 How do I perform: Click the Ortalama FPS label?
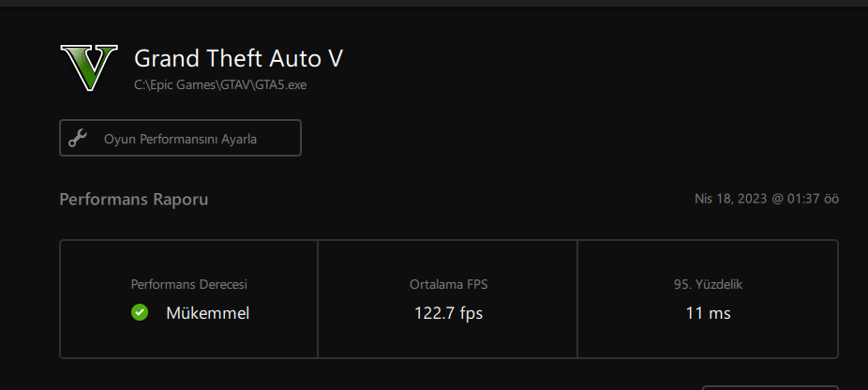click(x=448, y=284)
